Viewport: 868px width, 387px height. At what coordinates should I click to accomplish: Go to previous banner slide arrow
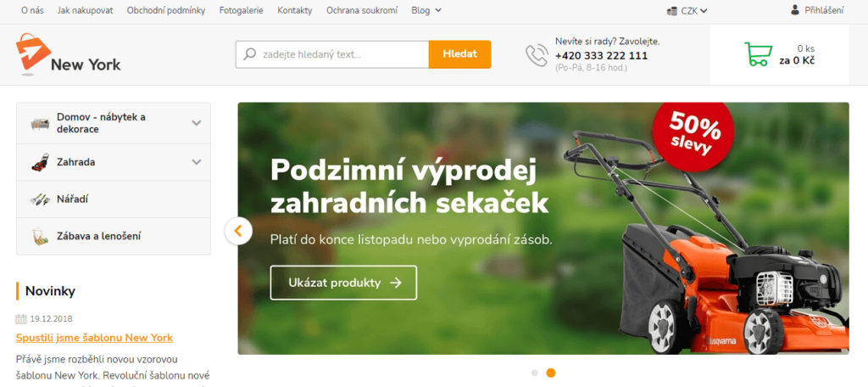tap(238, 230)
